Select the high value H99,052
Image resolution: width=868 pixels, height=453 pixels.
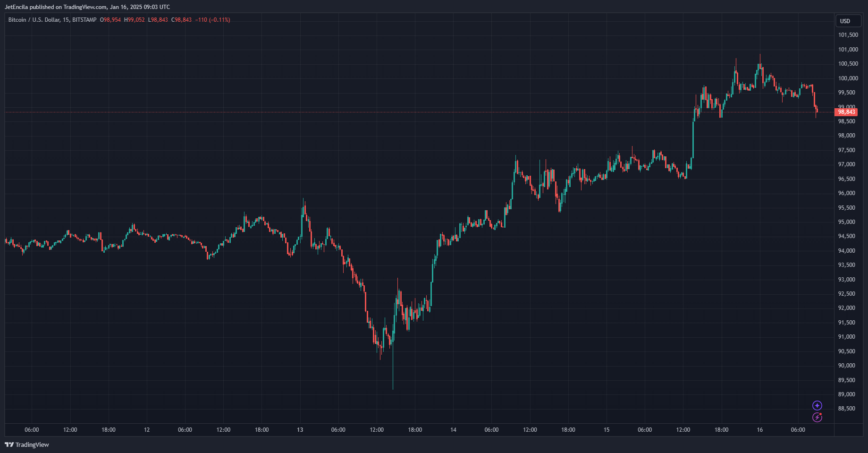tap(135, 20)
